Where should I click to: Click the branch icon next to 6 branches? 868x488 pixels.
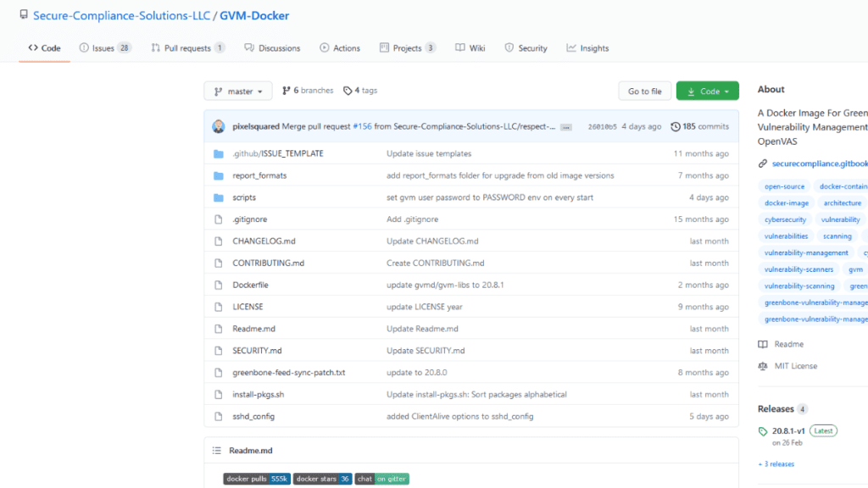click(x=287, y=91)
